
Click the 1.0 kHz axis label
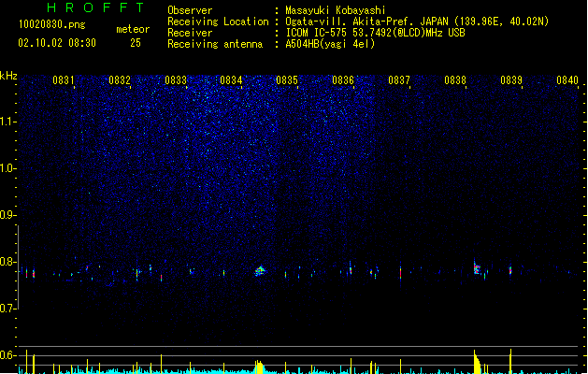[x=7, y=168]
